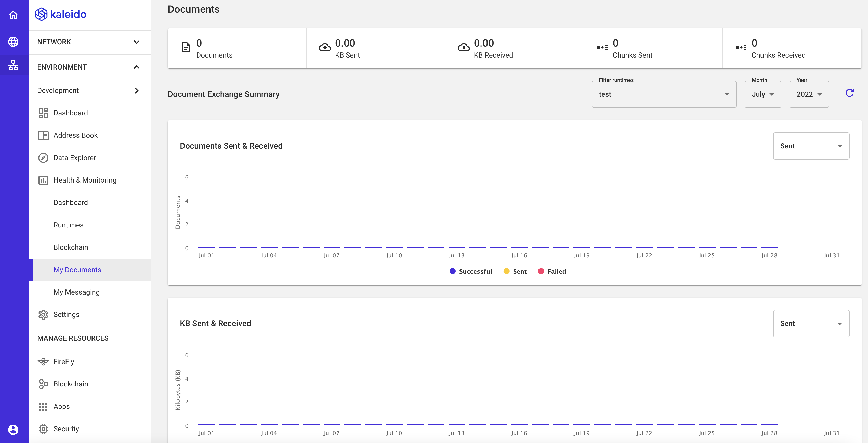Viewport: 868px width, 443px height.
Task: Open the Filter runtimes dropdown
Action: 664,94
